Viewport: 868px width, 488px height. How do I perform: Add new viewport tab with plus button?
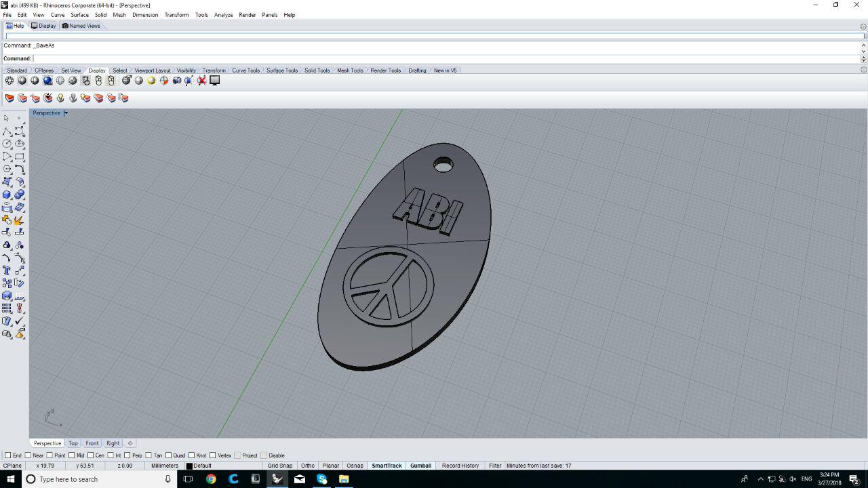130,443
